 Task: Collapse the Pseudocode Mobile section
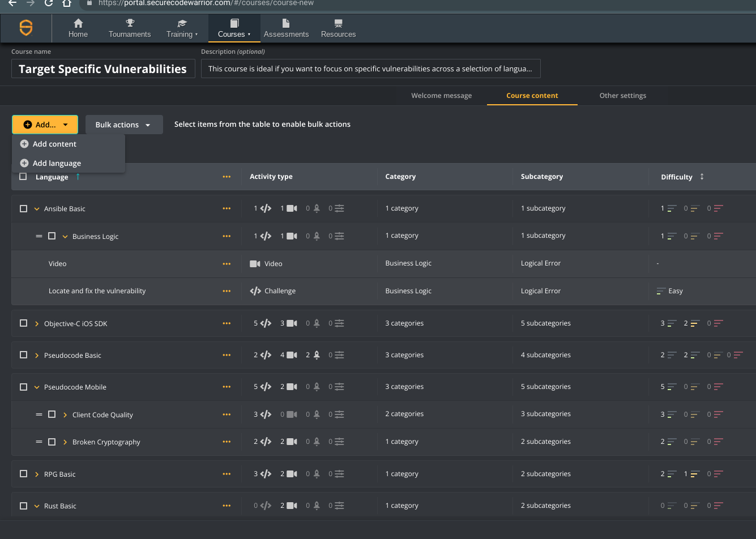(x=36, y=387)
